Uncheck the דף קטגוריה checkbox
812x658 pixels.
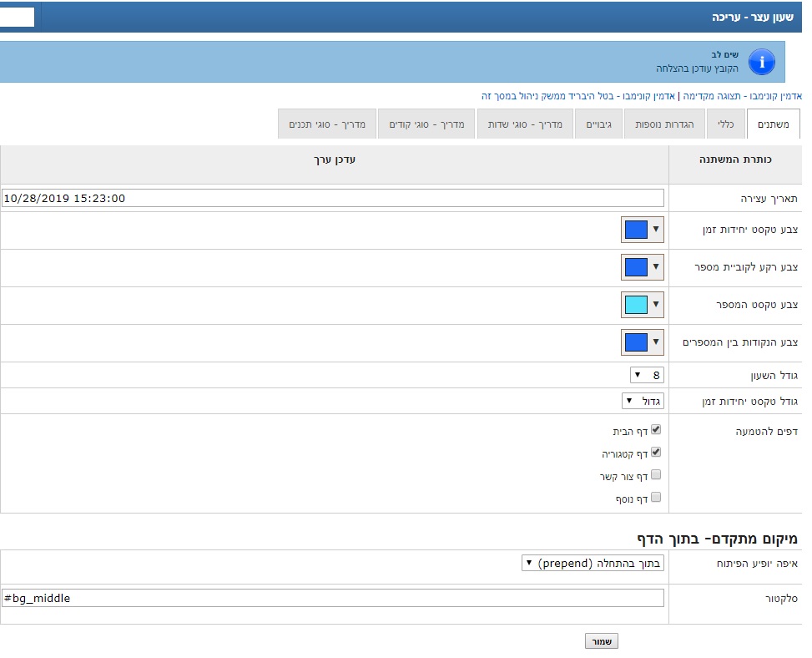point(656,453)
